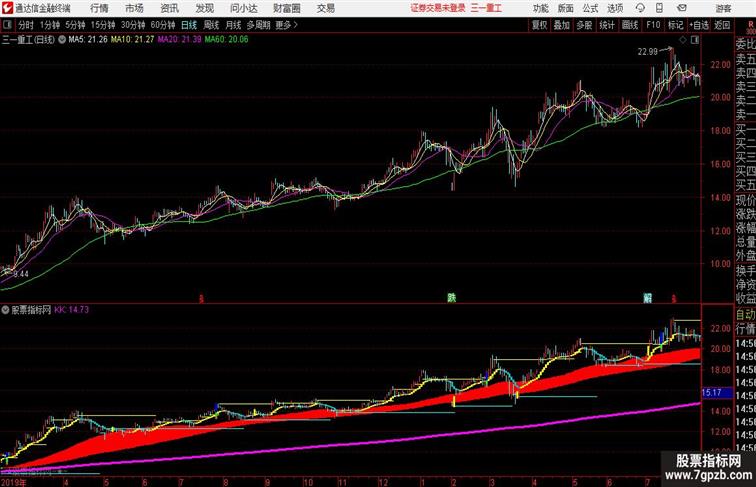Click the MA10: 21.27 indicator label
The height and width of the screenshot is (487, 756).
tap(133, 40)
